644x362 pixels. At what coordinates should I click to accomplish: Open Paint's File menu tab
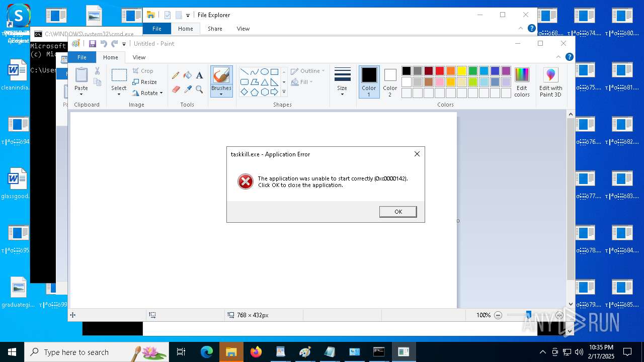point(82,57)
